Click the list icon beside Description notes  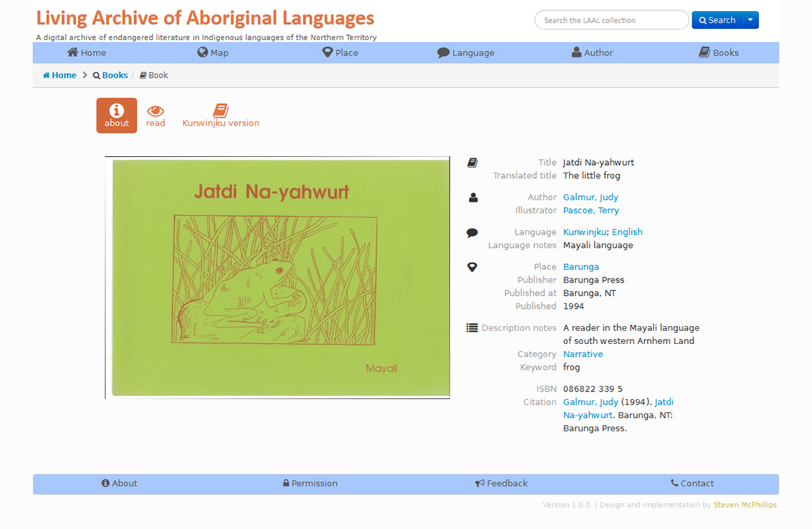472,328
